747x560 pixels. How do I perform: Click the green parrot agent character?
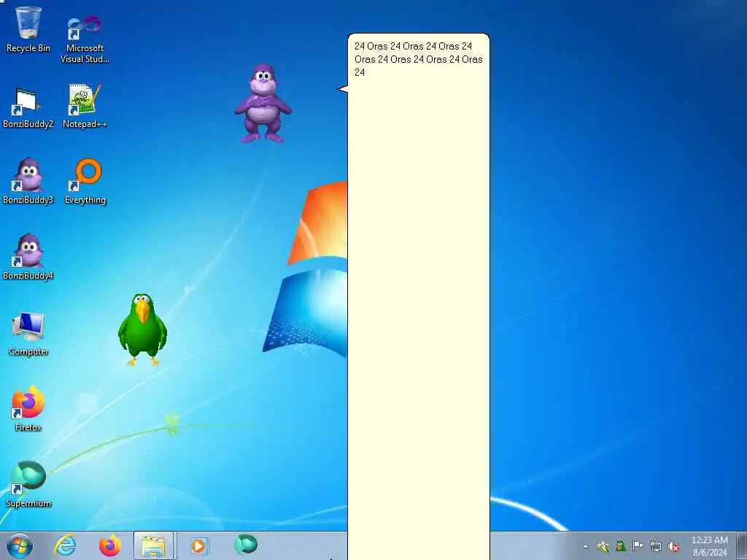coord(142,330)
